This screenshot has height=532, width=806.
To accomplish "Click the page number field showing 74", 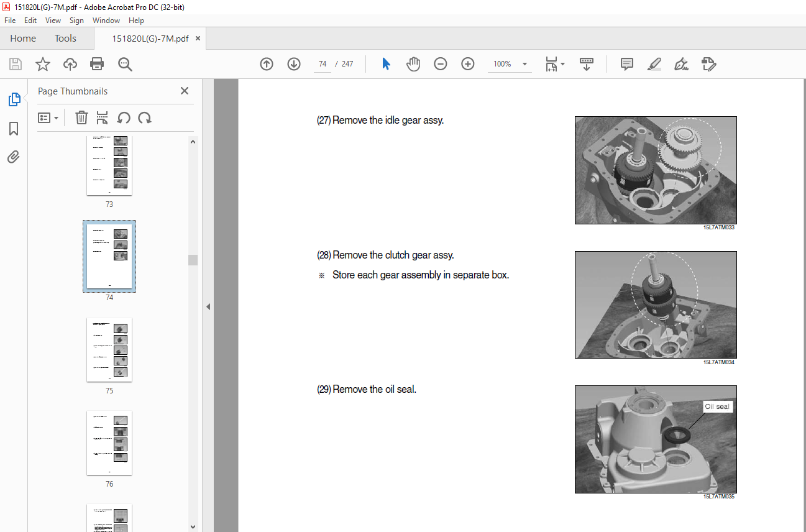I will click(x=323, y=64).
